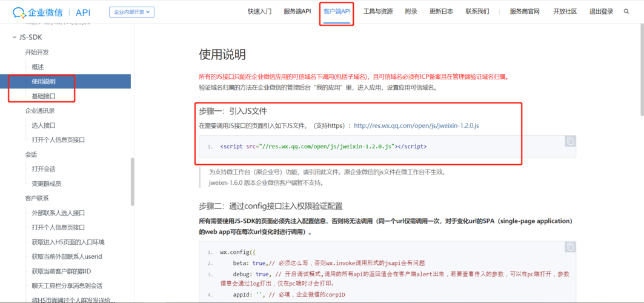644x303 pixels.
Task: Click the script src code line
Action: pos(324,146)
